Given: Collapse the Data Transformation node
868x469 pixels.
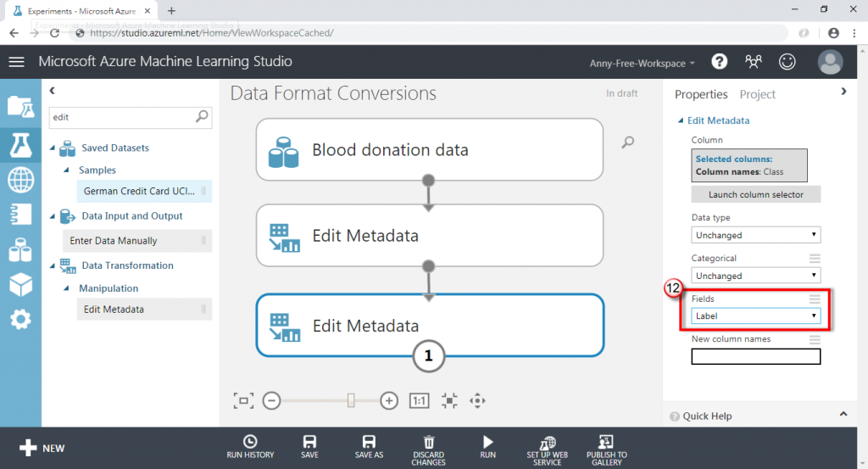Looking at the screenshot, I should [x=53, y=265].
